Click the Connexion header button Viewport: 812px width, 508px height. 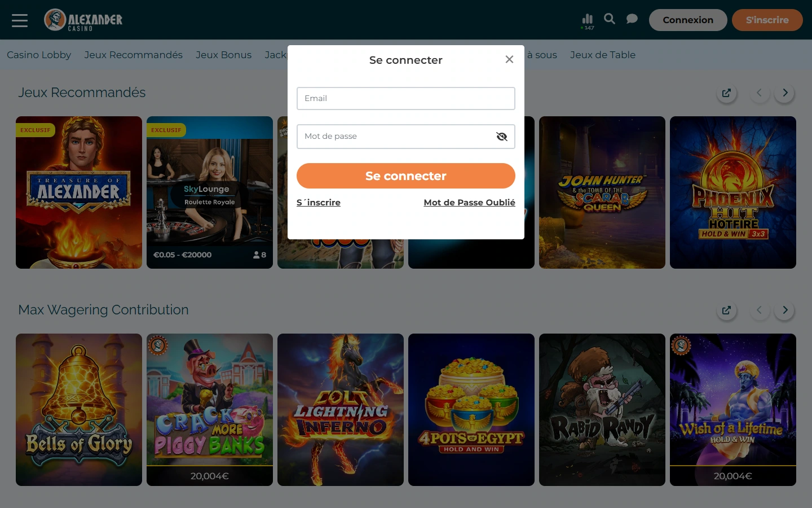pos(688,20)
